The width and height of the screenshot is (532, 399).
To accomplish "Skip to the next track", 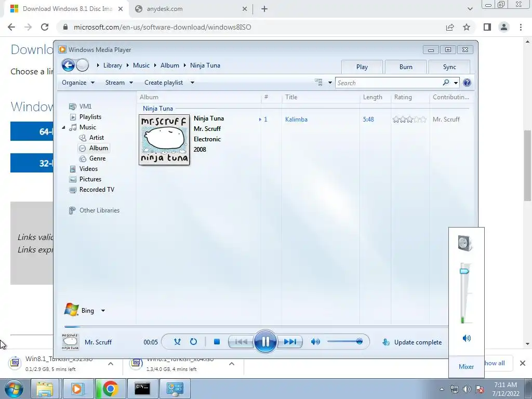I will [290, 342].
